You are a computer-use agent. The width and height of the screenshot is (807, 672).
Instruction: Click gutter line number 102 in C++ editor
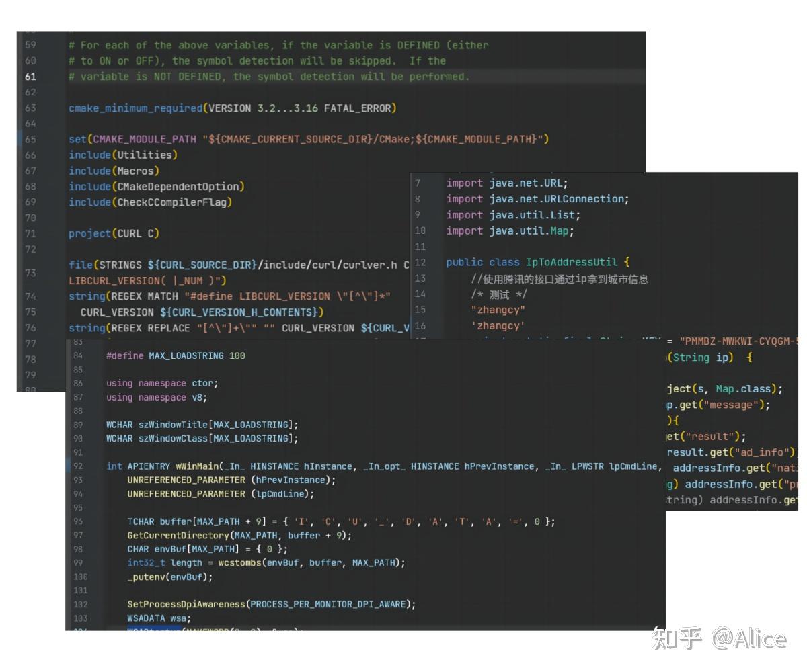81,605
